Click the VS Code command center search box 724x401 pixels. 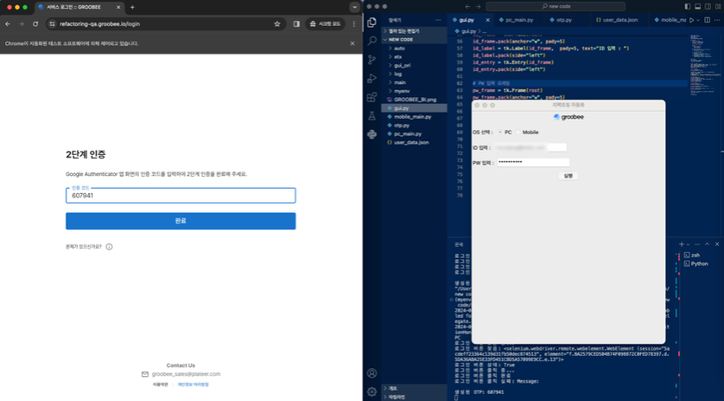point(555,6)
